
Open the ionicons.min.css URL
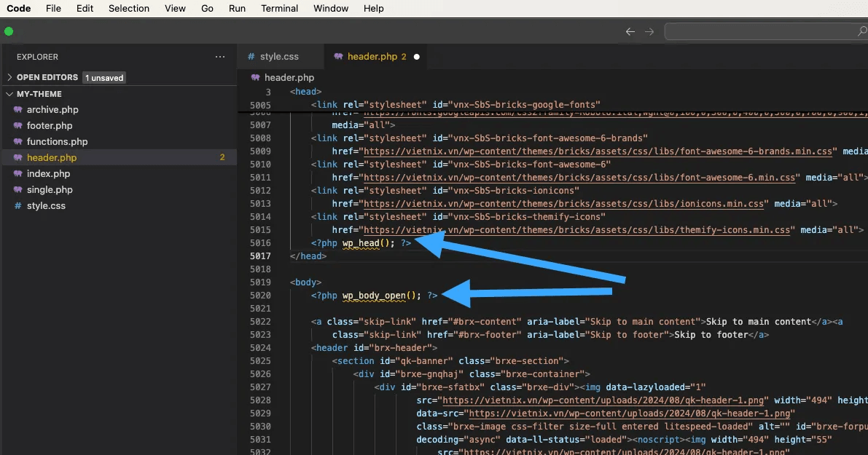(x=563, y=203)
